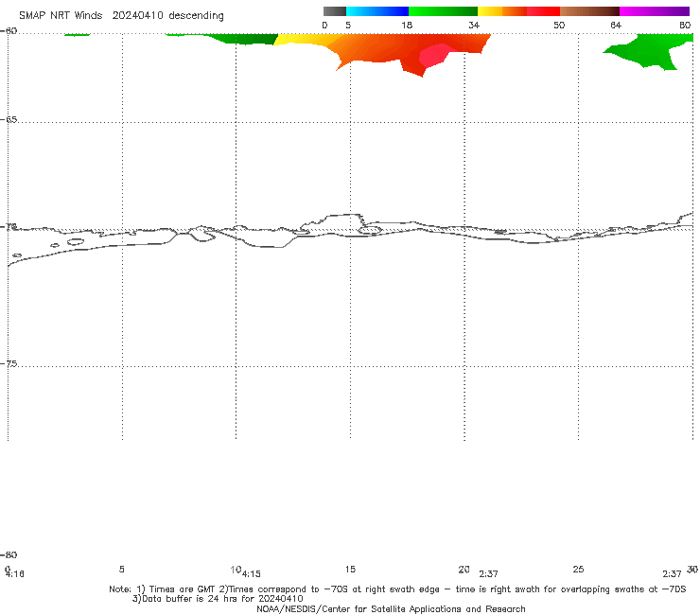The width and height of the screenshot is (700, 615).
Task: Click the bright green wind region at top right
Action: click(650, 51)
